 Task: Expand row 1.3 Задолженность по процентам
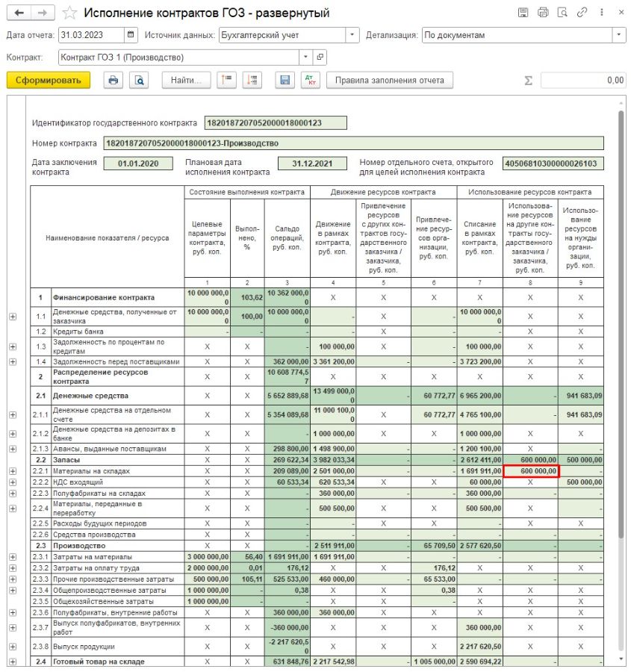point(13,346)
